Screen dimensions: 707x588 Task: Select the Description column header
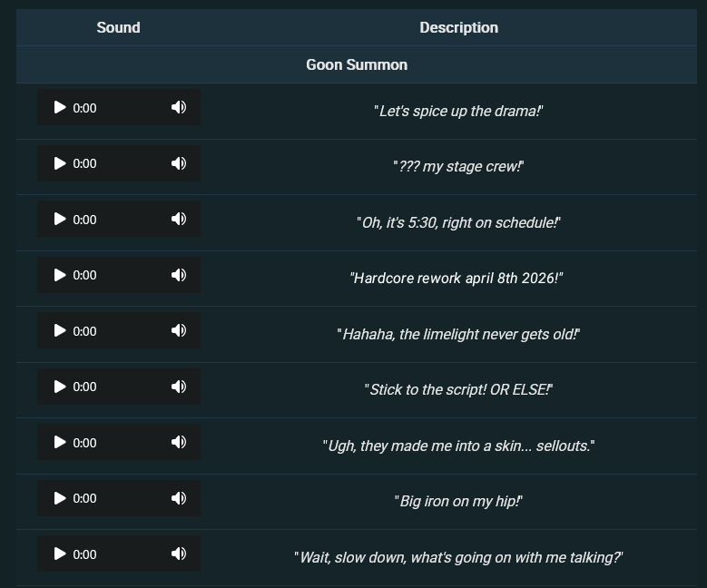(x=459, y=27)
